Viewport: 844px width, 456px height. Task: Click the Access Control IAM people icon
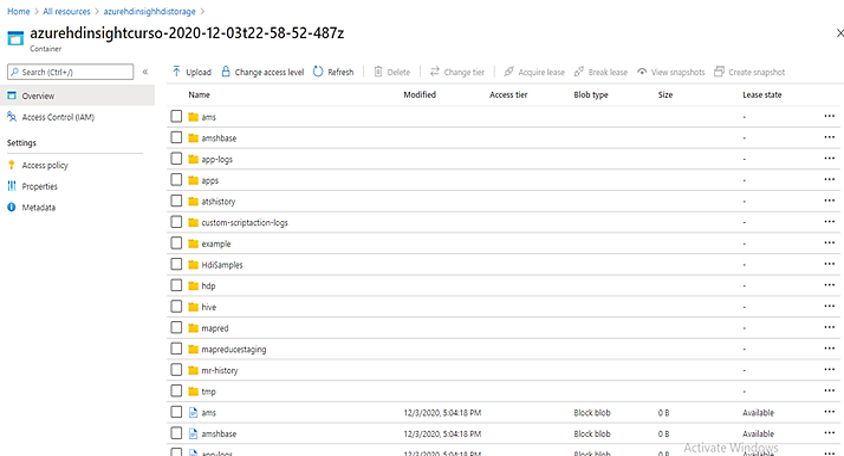click(11, 116)
